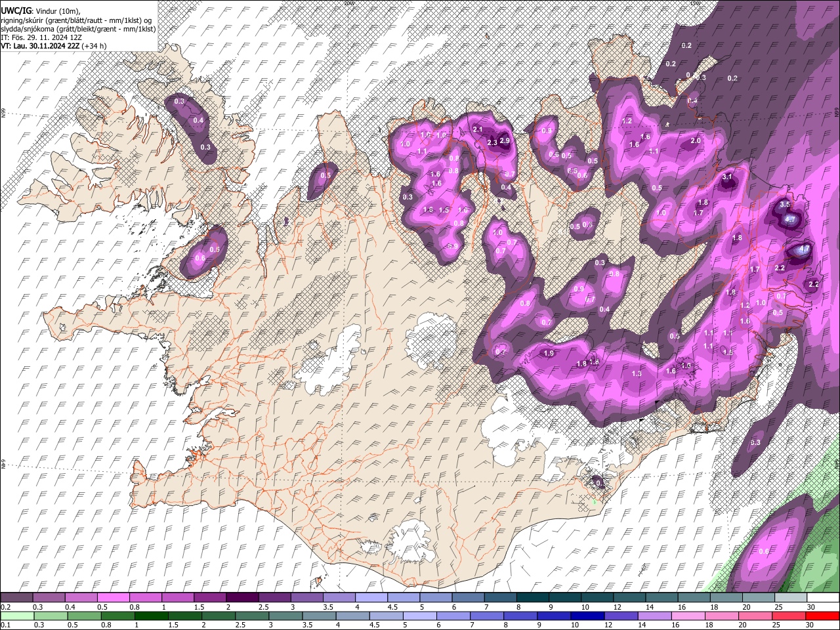Pick the bright pink 0.5 swatch in upper legend
This screenshot has height=630, width=840.
[x=115, y=598]
